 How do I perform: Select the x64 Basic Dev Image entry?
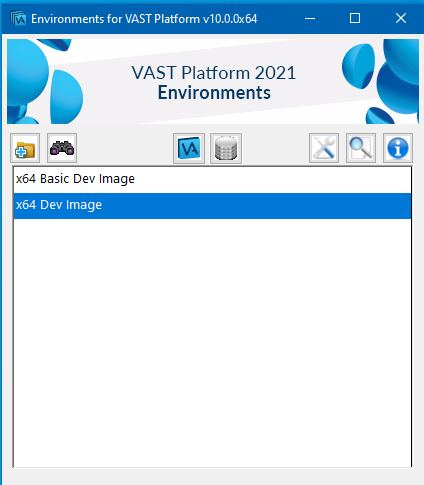(x=212, y=179)
